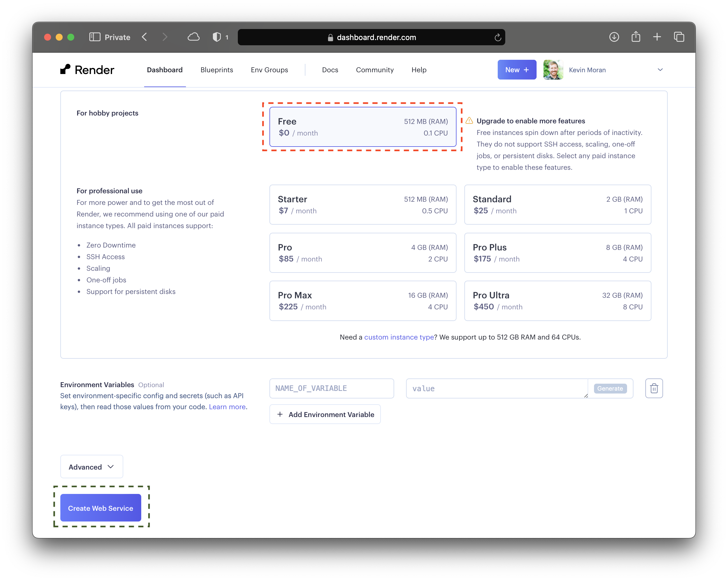The width and height of the screenshot is (728, 581).
Task: Open the Kevin Moran account dropdown
Action: click(x=660, y=70)
